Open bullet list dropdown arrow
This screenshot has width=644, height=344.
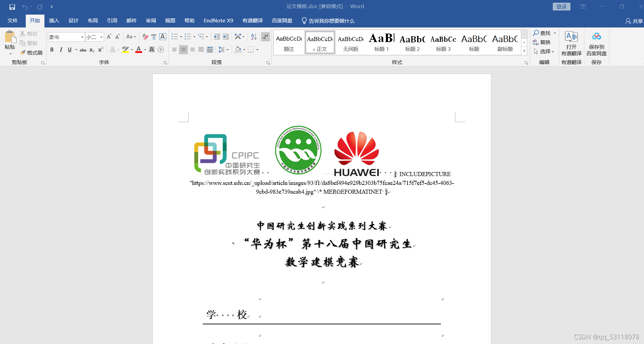coord(181,37)
